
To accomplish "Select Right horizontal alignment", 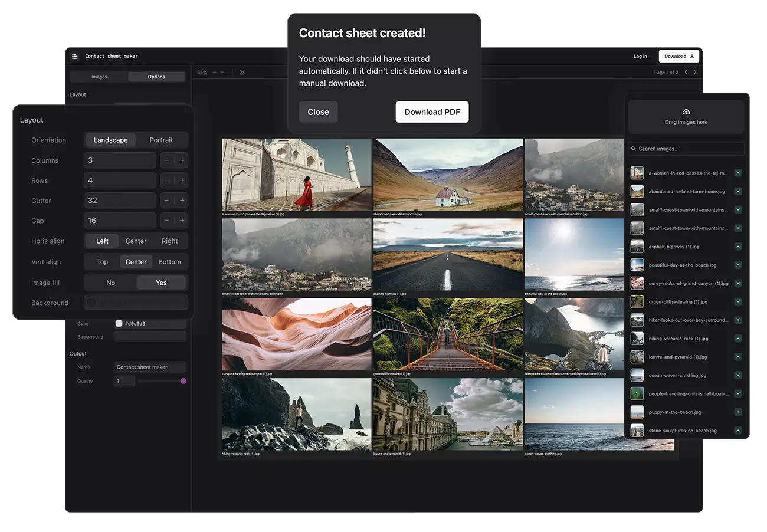I will 169,241.
